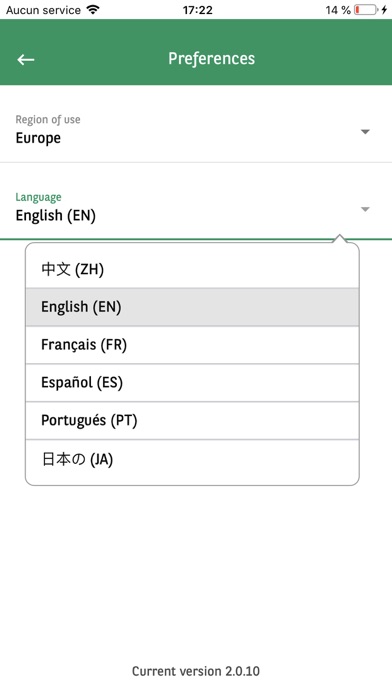Expand the Region of use dropdown arrow
This screenshot has width=392, height=696.
click(365, 132)
